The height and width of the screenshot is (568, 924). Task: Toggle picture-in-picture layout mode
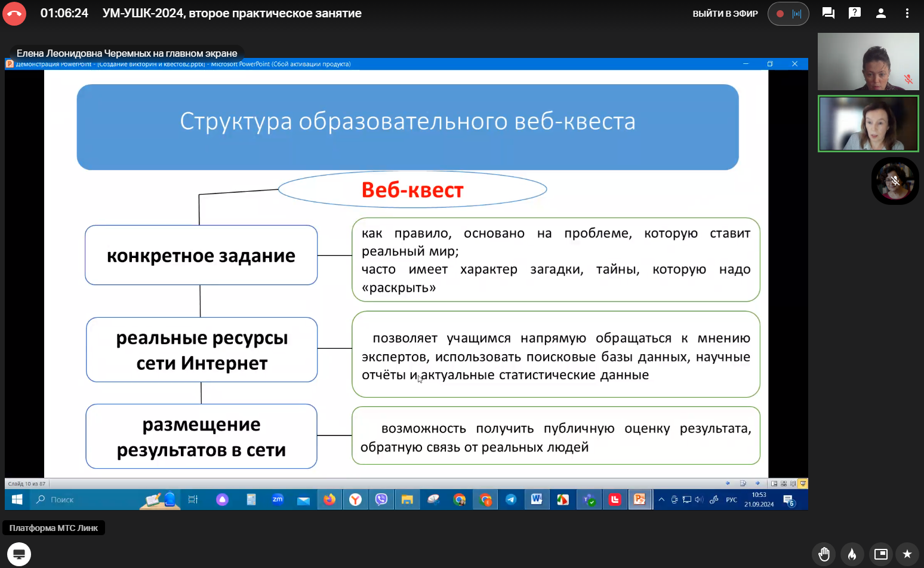(x=880, y=554)
